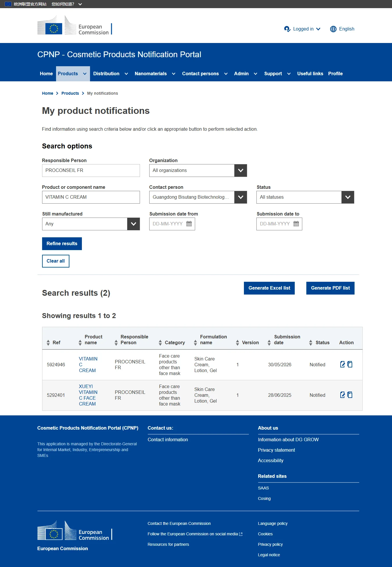Screen dimensions: 392x567
Task: Open the calendar picker for Submission date to
Action: [296, 224]
